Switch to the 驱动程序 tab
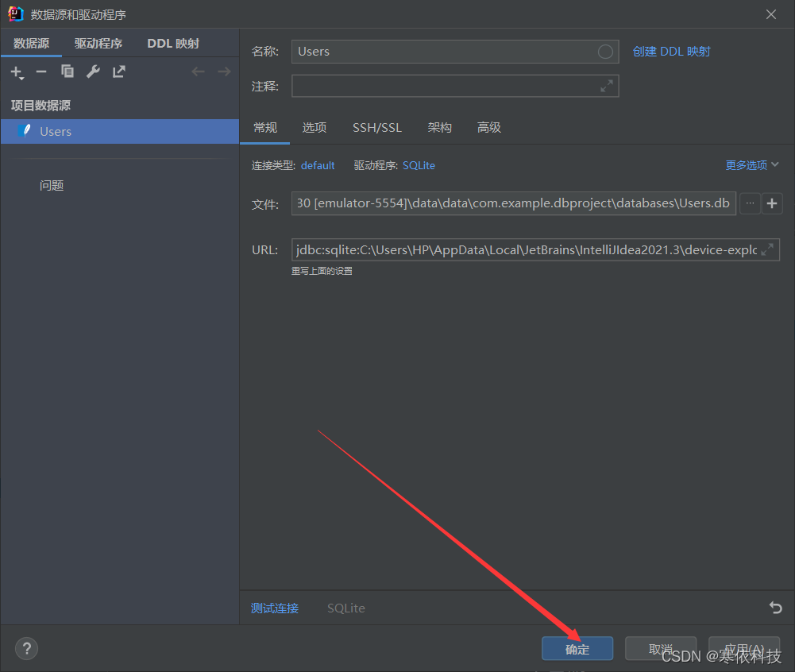Image resolution: width=795 pixels, height=672 pixels. (98, 44)
